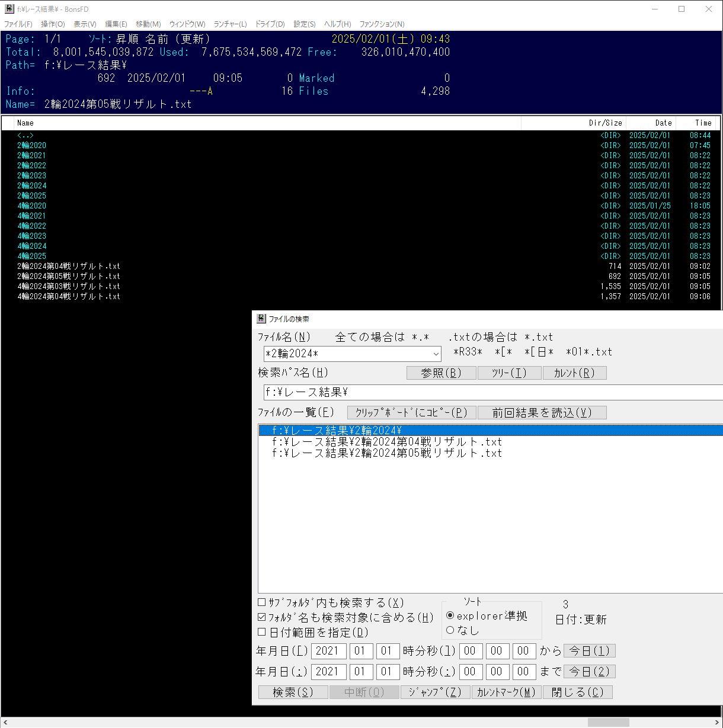Select the なし sort radio button
Screen dimensions: 723x728
[x=450, y=630]
